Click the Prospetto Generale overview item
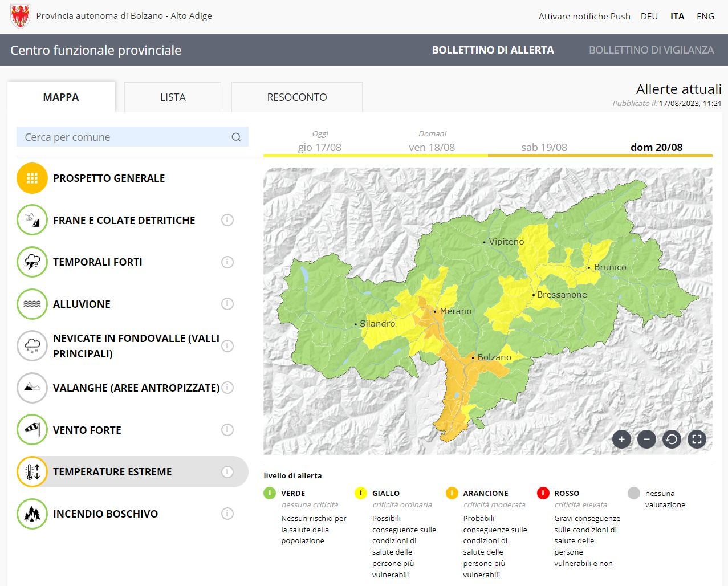The image size is (728, 586). 108,178
